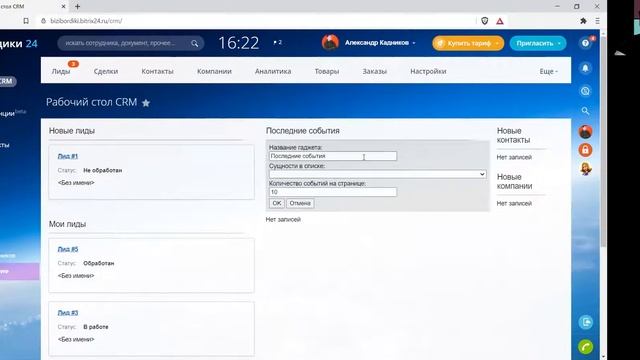Click the Количество событий на странице field
The height and width of the screenshot is (360, 640).
(x=333, y=192)
